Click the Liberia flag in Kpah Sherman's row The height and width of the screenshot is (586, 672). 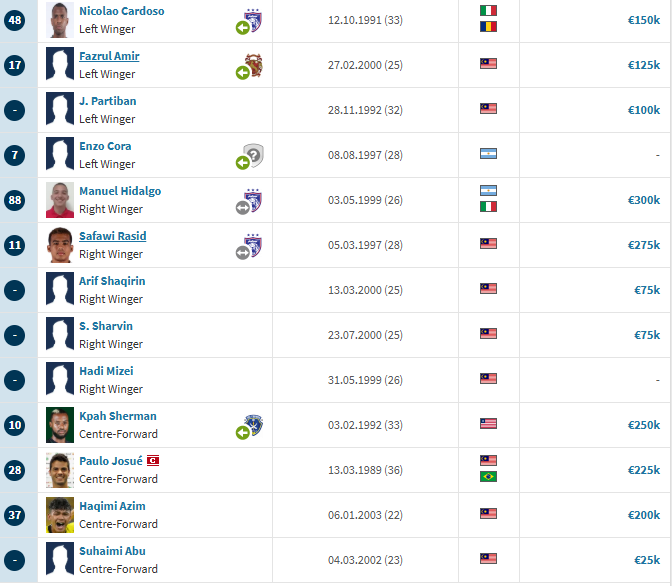(488, 424)
